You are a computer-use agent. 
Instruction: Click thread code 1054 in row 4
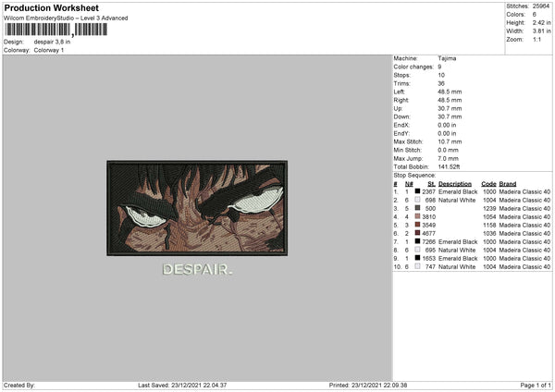[x=489, y=217]
